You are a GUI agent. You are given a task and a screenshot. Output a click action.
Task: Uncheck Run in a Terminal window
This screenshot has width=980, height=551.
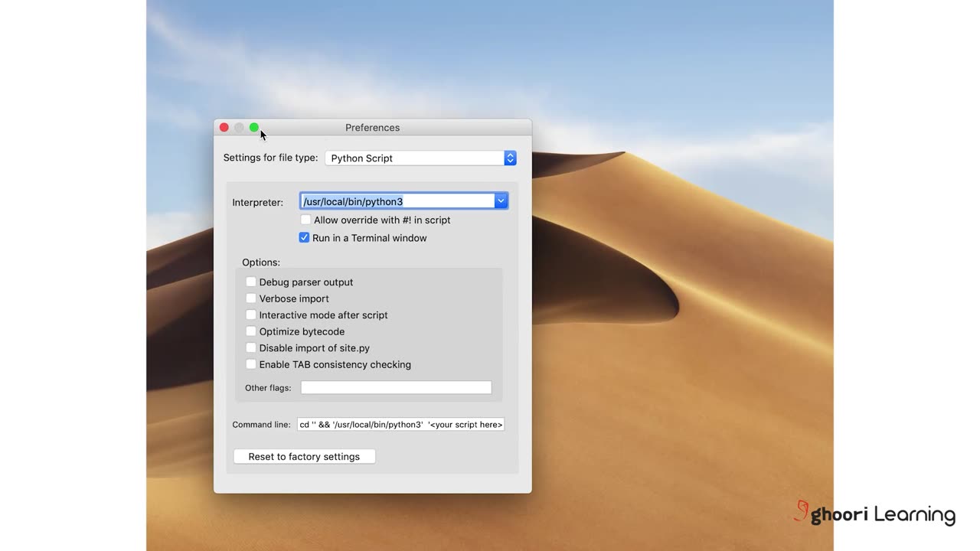(x=304, y=238)
